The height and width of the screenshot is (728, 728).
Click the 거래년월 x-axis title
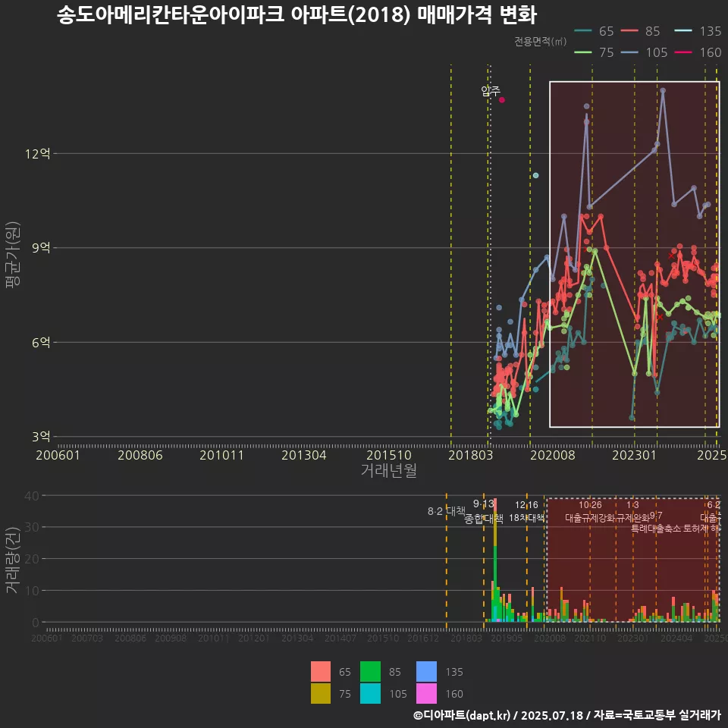pos(388,470)
